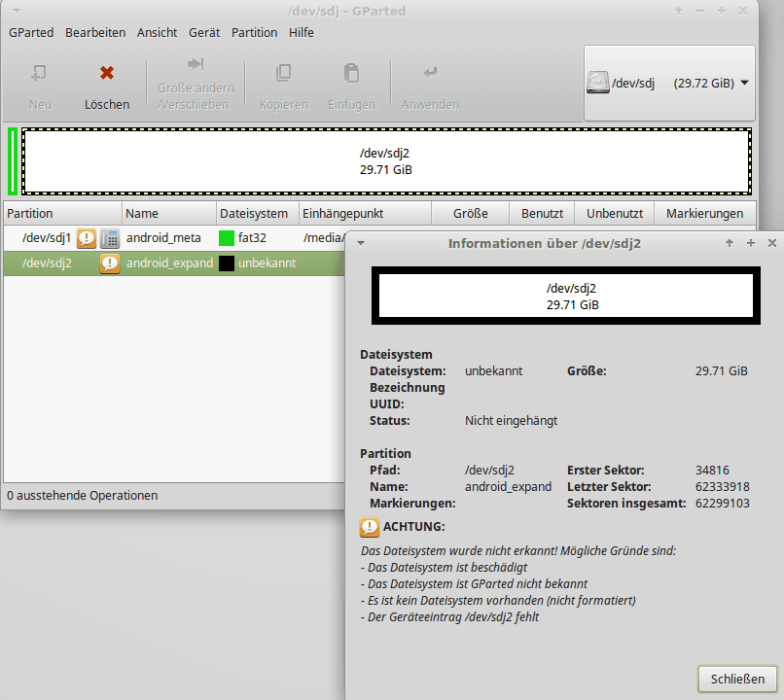
Task: Sort by the Einhängepunkt column header
Action: click(365, 213)
